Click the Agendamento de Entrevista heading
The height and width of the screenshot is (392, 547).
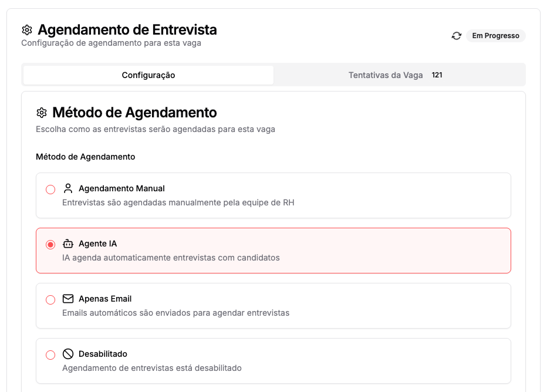pos(127,30)
